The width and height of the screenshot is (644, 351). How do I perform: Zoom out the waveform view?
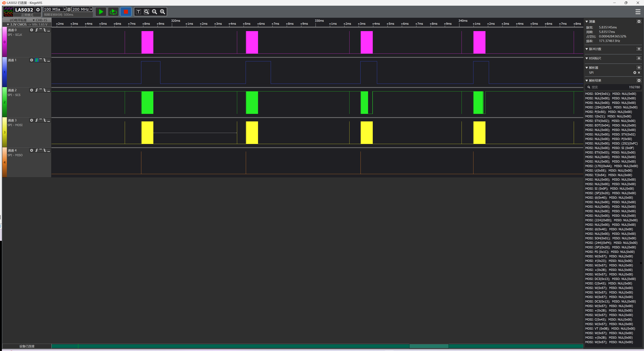pyautogui.click(x=155, y=12)
